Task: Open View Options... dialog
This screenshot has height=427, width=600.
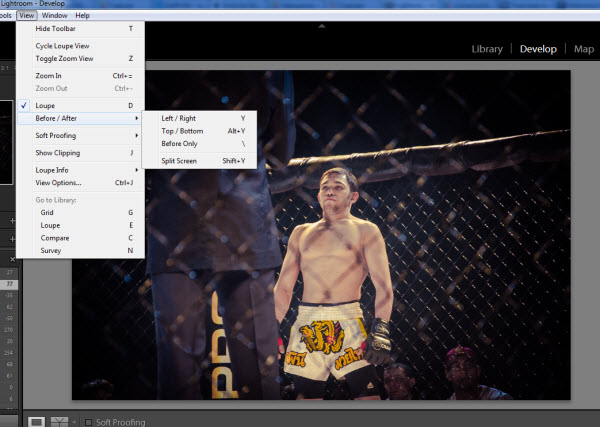Action: click(x=58, y=183)
